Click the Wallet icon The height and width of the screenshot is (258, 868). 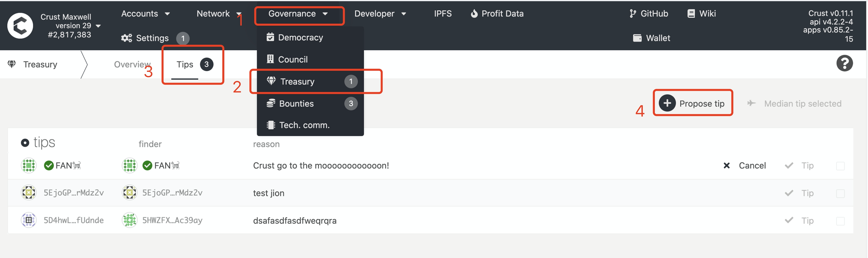click(637, 38)
